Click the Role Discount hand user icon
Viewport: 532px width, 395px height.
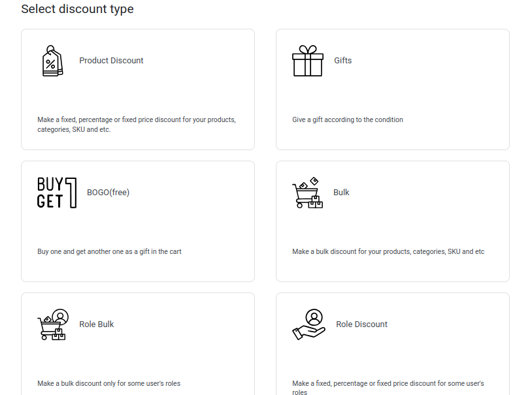(308, 324)
